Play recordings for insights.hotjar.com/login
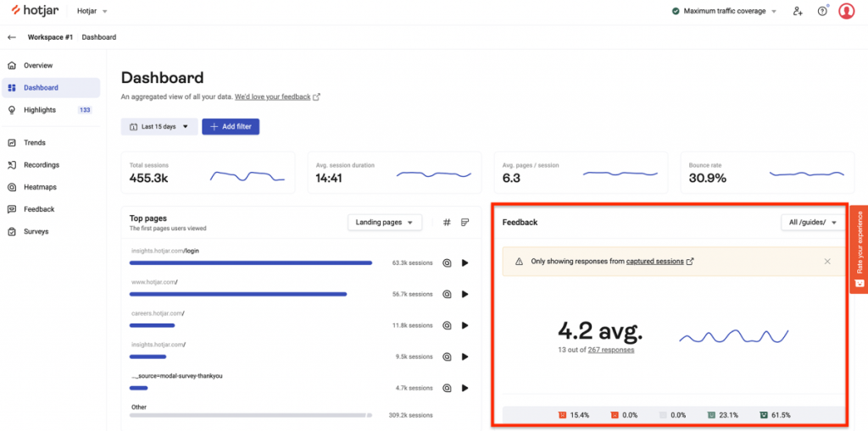Viewport: 868px width, 431px height. (465, 262)
